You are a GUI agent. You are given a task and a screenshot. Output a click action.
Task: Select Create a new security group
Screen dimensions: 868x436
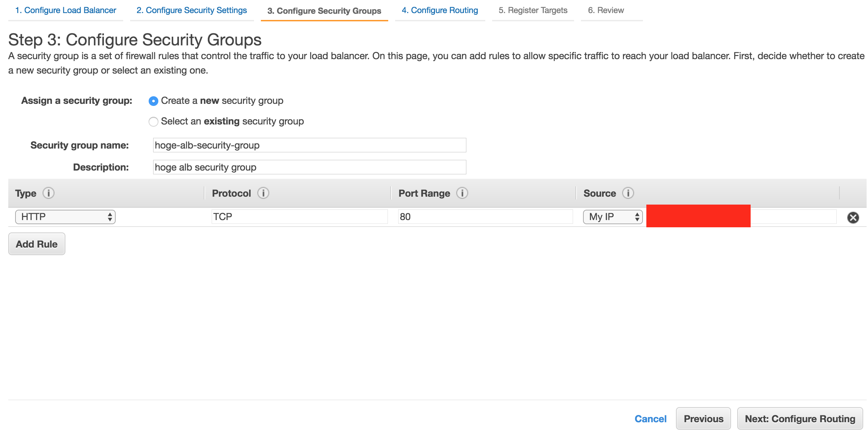click(x=153, y=101)
